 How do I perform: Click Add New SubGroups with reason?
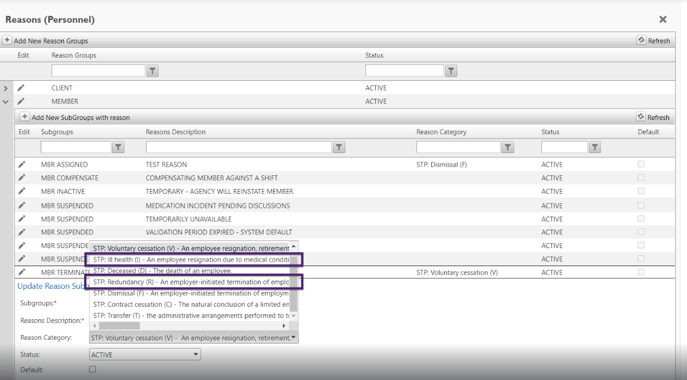[x=81, y=117]
